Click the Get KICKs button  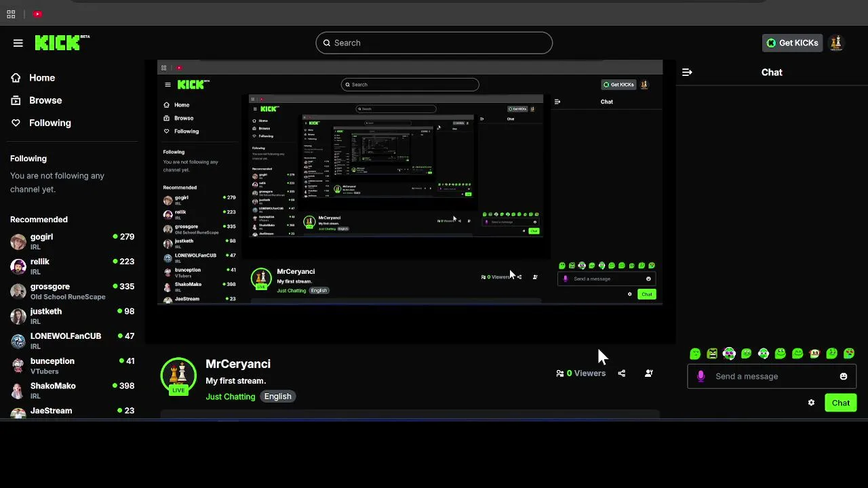(792, 43)
